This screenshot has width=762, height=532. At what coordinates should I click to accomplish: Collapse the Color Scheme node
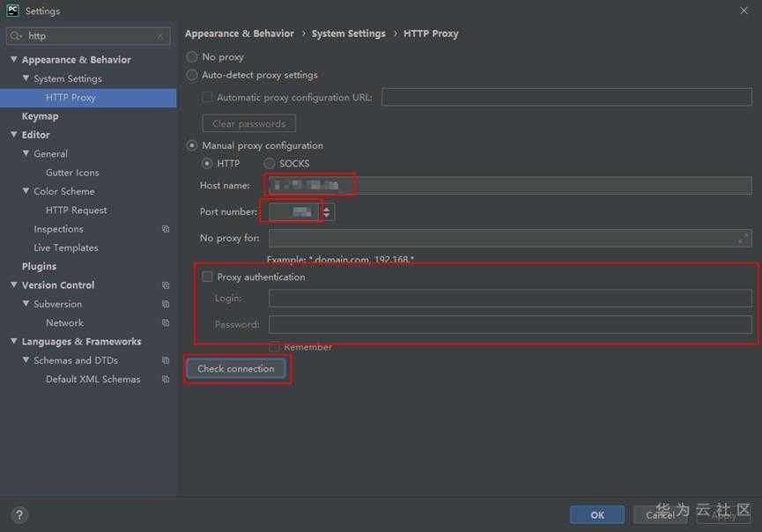click(x=26, y=191)
